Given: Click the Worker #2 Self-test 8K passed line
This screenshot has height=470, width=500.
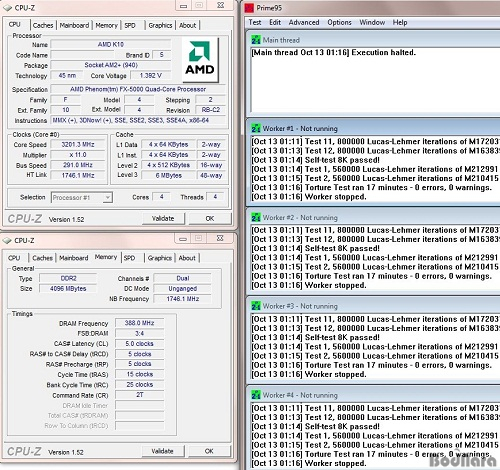Looking at the screenshot, I should click(315, 248).
